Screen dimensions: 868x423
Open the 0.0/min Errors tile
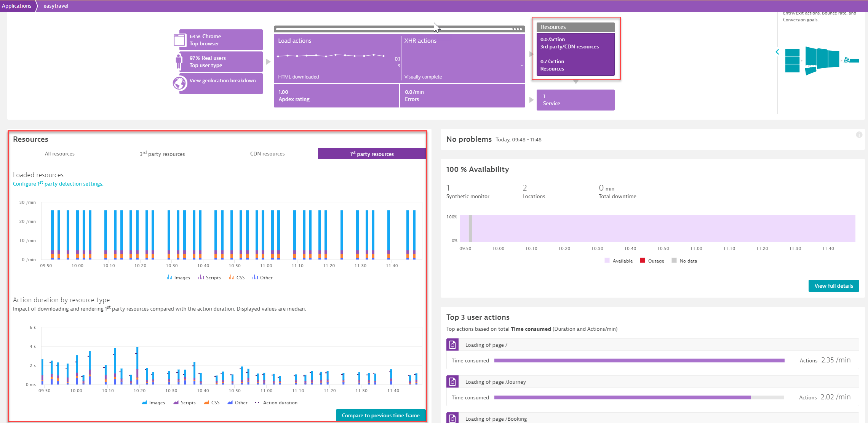(x=463, y=96)
